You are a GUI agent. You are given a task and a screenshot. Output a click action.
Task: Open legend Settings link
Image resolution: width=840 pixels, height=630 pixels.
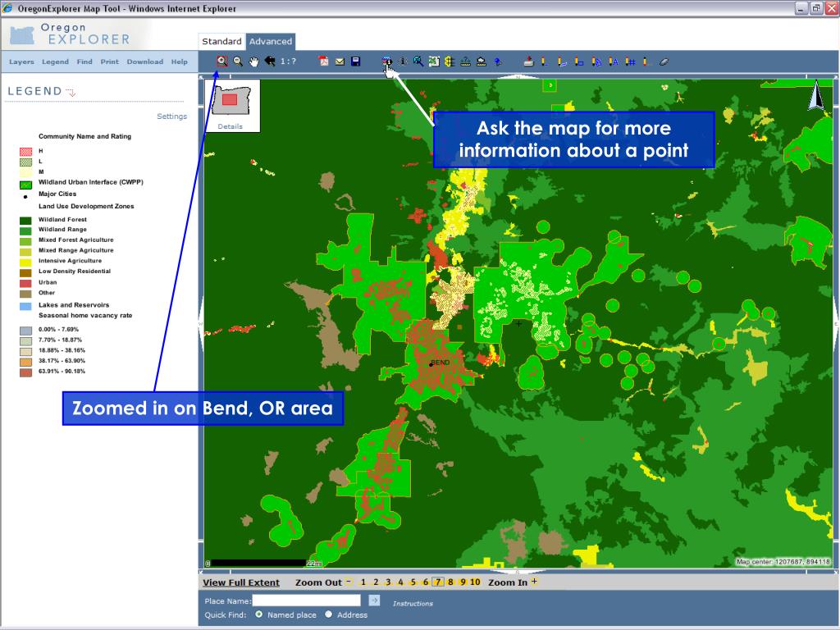tap(172, 116)
